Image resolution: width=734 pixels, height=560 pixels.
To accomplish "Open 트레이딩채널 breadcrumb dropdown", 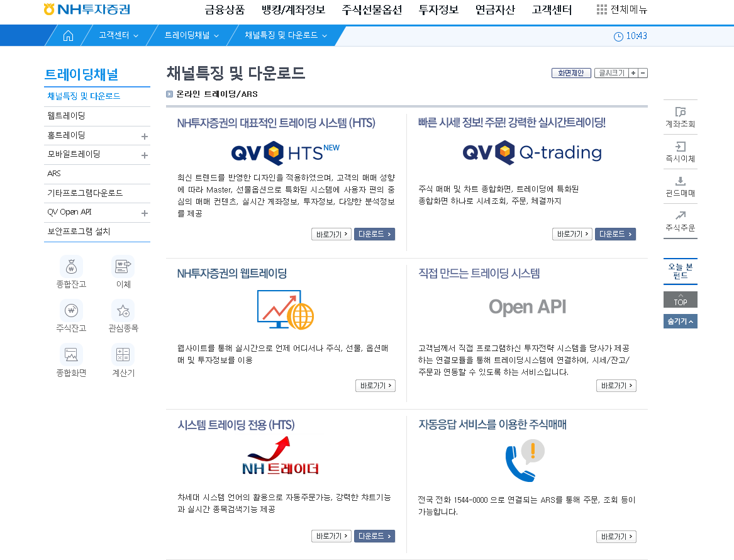I will [x=191, y=36].
